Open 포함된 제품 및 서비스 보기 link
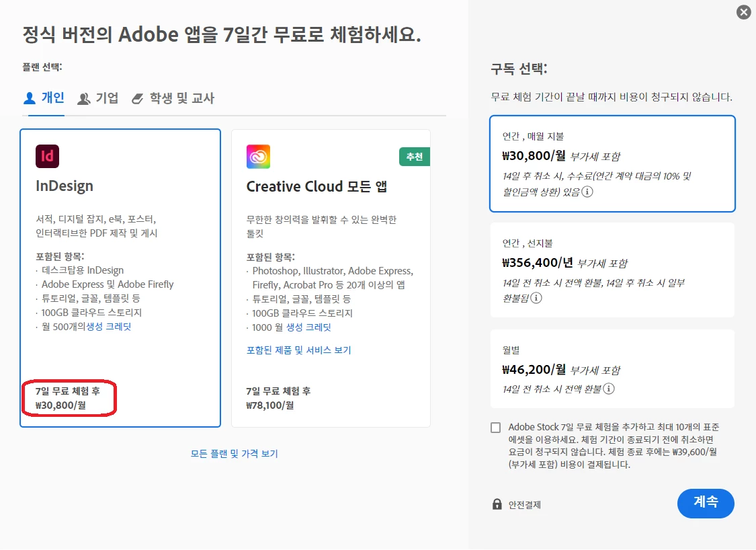Image resolution: width=756 pixels, height=550 pixels. 298,350
